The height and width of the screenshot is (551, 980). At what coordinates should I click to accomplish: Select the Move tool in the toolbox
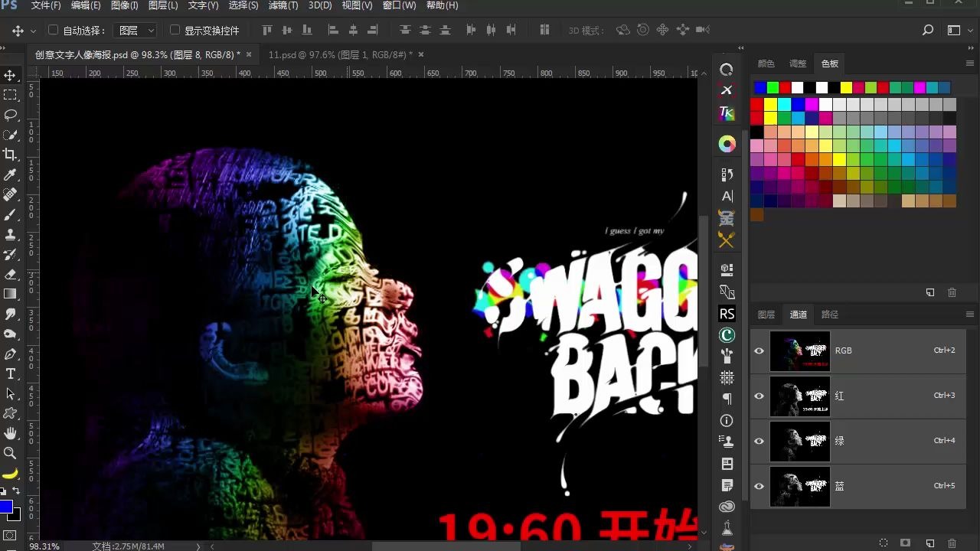[x=11, y=75]
